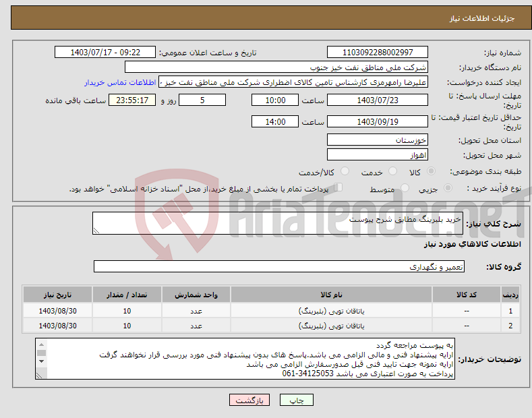Click the need date in row 2
The width and height of the screenshot is (532, 418).
(x=57, y=326)
